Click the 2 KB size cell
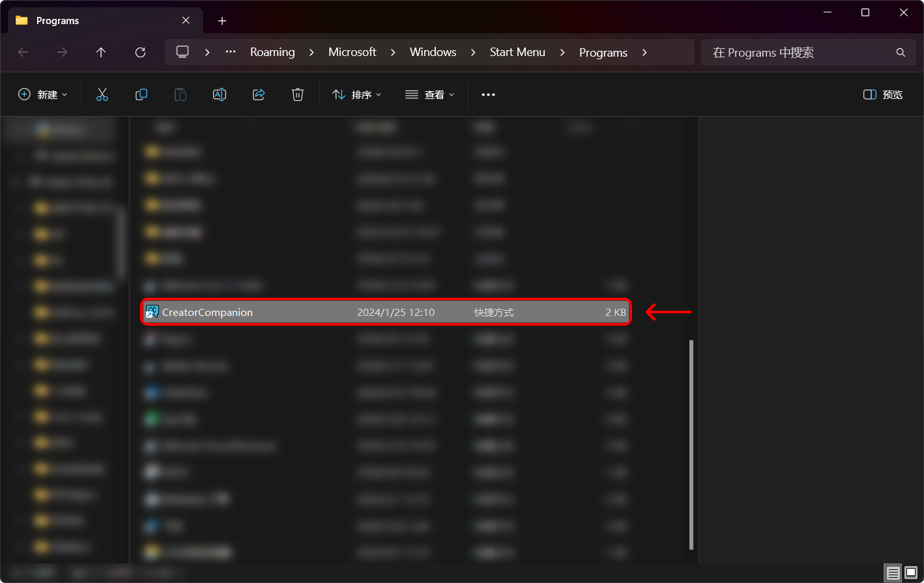 point(615,313)
